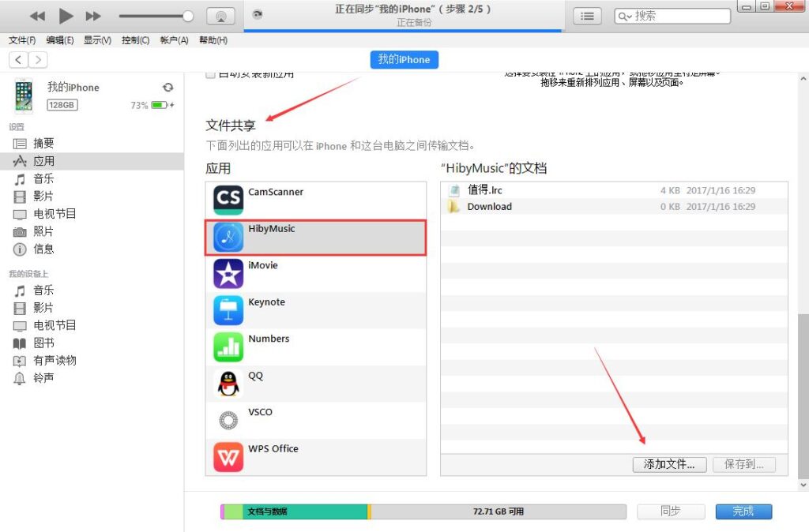Screen dimensions: 809x532
Task: Click the sync activity spinner icon
Action: pyautogui.click(x=257, y=14)
